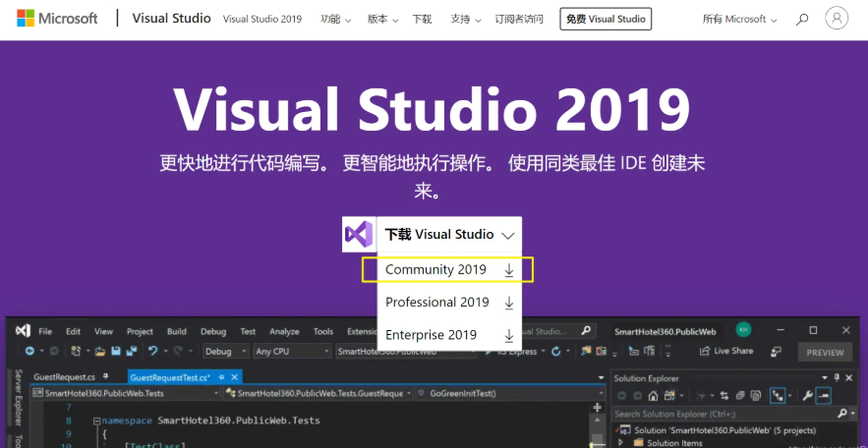The width and height of the screenshot is (868, 448).
Task: Click the Save All icon
Action: [131, 351]
